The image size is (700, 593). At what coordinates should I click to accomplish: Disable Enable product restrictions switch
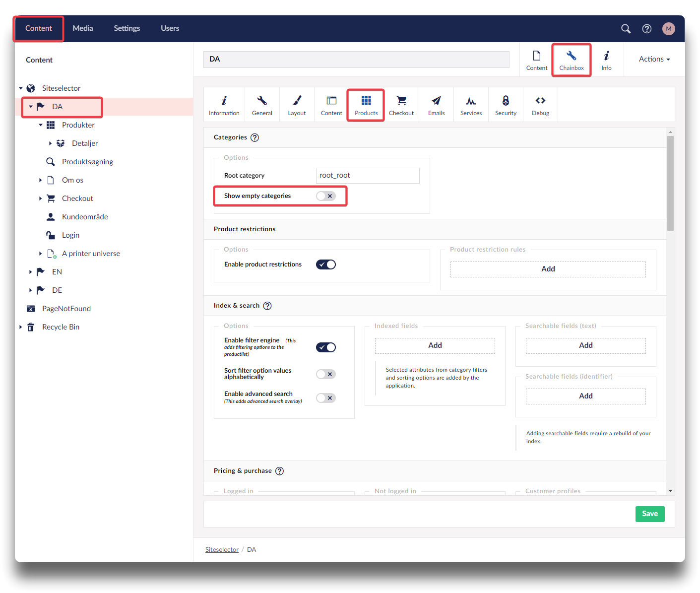point(326,264)
